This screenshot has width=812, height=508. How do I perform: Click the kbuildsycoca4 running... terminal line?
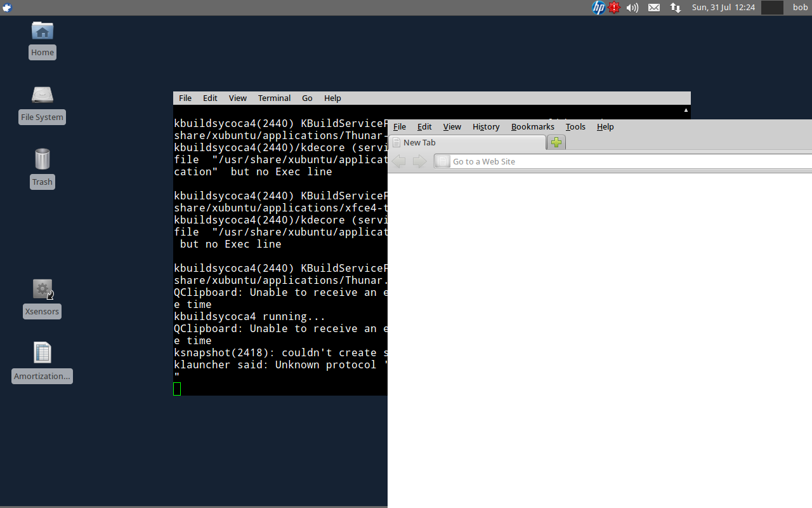[x=249, y=316]
